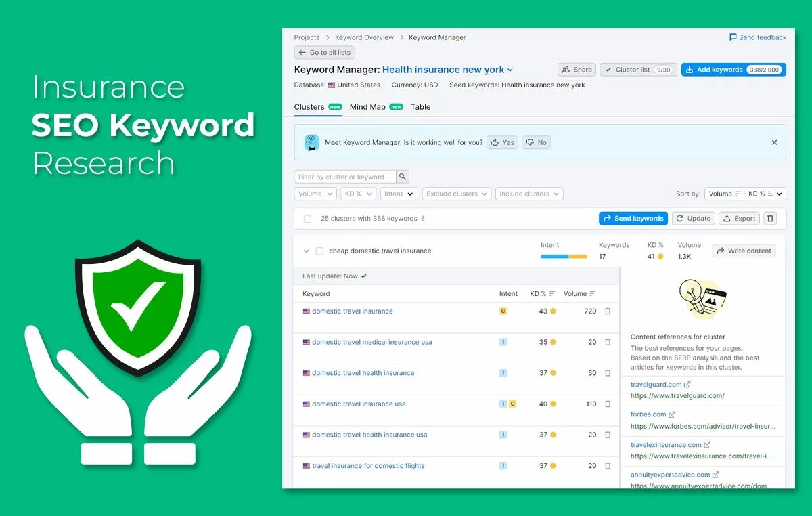Open the 'domestic travel insurance' keyword link
Image resolution: width=812 pixels, height=516 pixels.
(353, 311)
